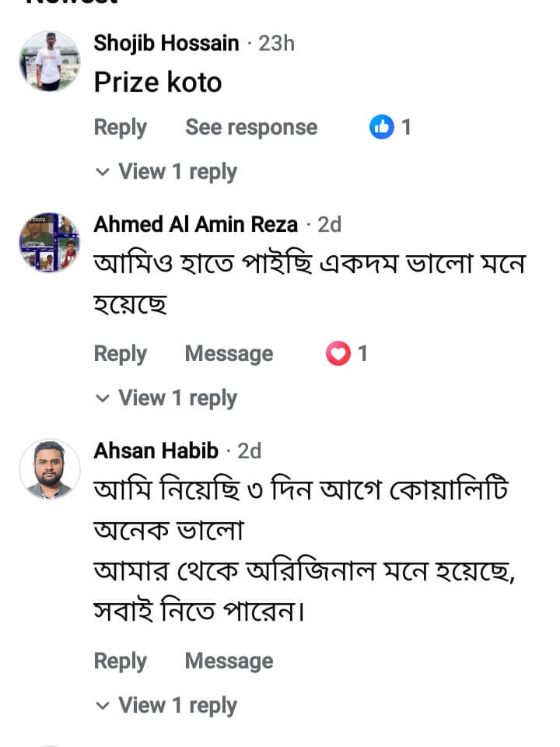Open Ahmed Al Amin Reza's profile picture
560x747 pixels.
click(50, 243)
